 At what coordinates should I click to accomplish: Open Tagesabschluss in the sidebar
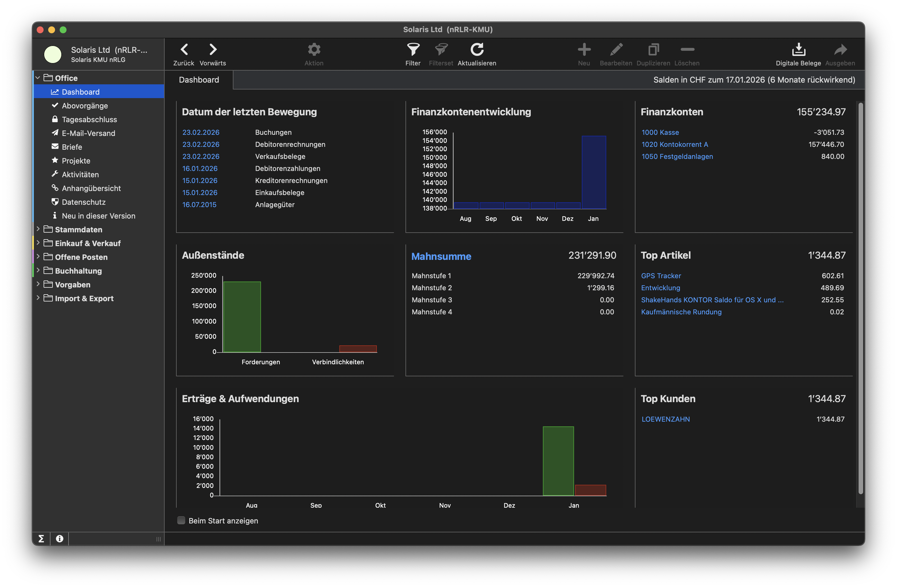click(x=89, y=120)
